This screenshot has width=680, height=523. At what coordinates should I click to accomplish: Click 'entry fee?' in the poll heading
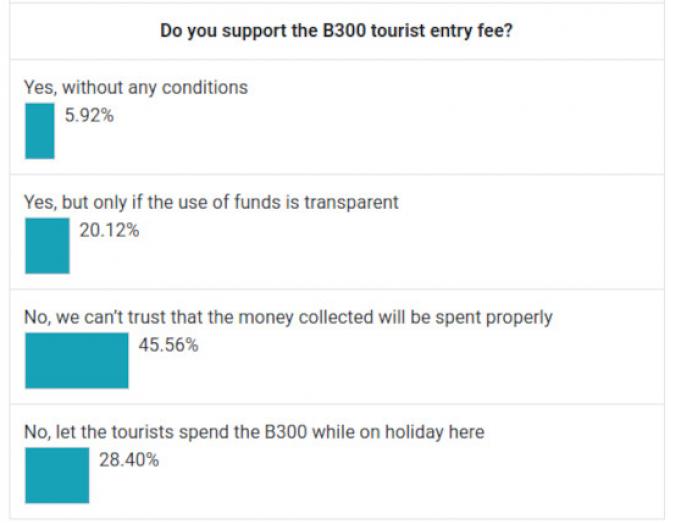tap(471, 31)
